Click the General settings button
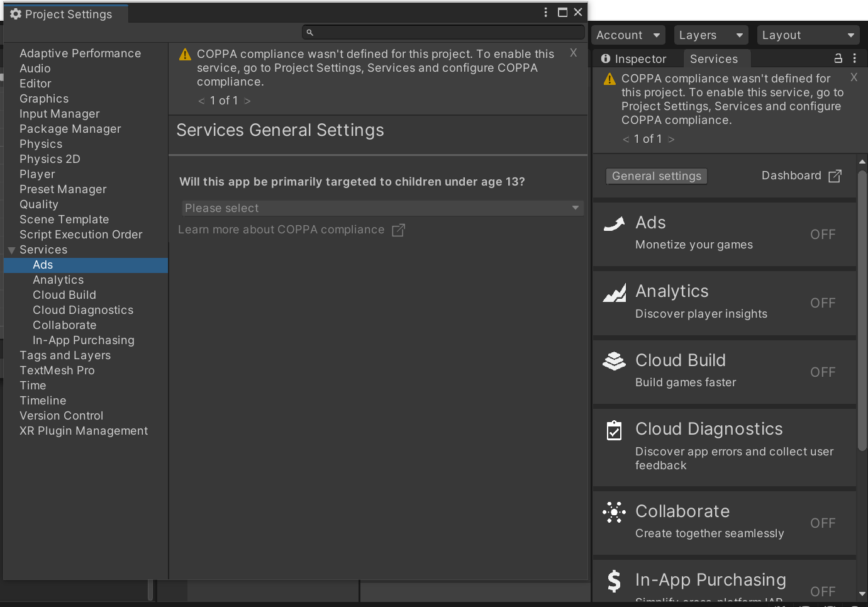This screenshot has height=607, width=868. pyautogui.click(x=657, y=176)
